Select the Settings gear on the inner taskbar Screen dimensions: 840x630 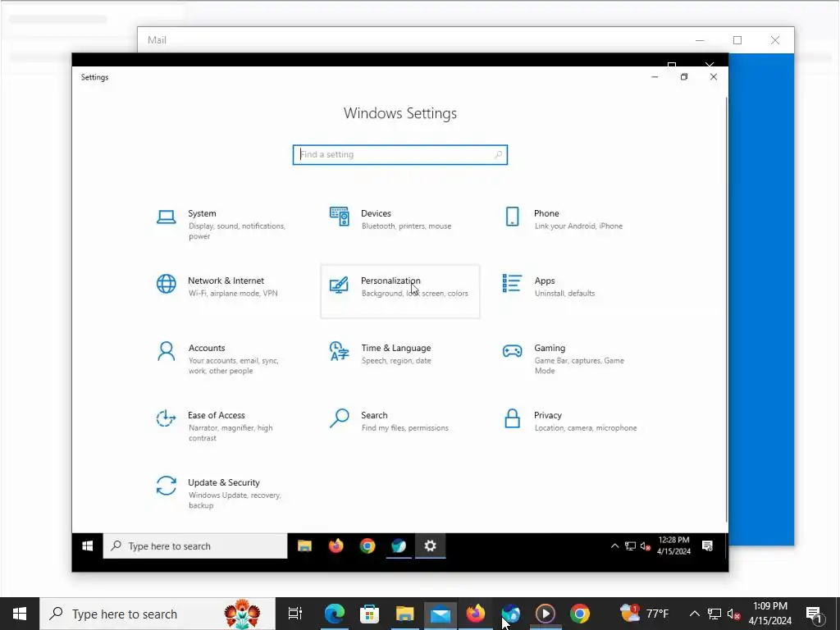click(430, 546)
